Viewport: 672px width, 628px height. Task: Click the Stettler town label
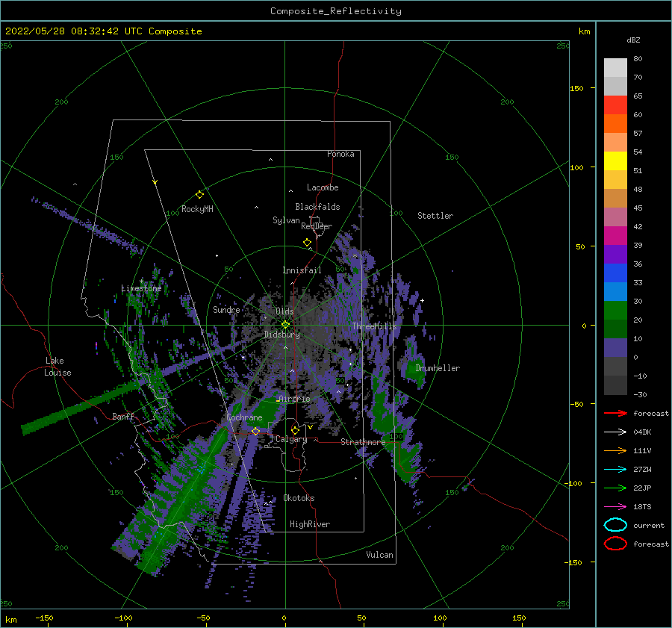coord(435,216)
